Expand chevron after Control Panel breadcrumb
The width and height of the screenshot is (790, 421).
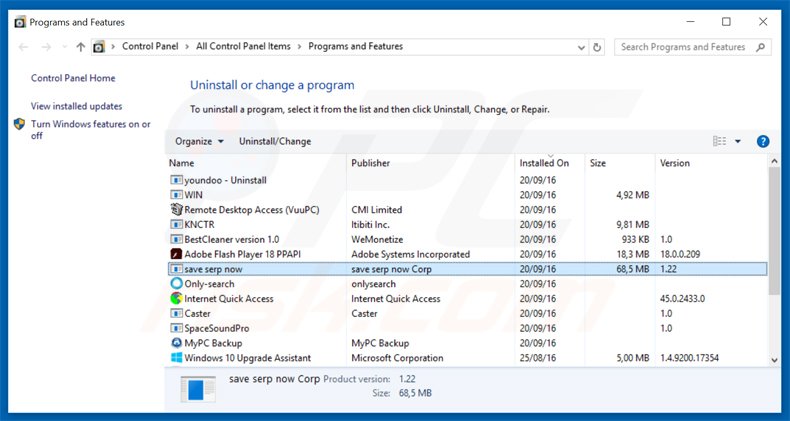point(187,46)
